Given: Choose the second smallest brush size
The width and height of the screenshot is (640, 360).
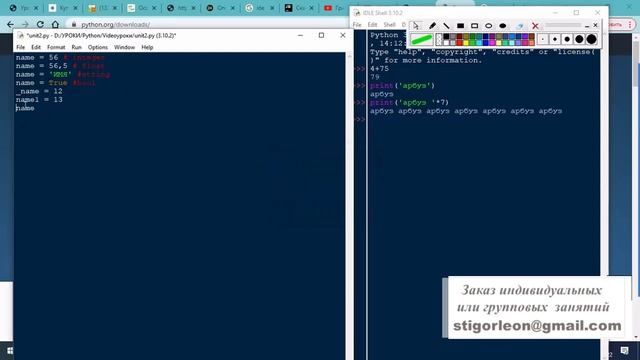Looking at the screenshot, I should [555, 39].
